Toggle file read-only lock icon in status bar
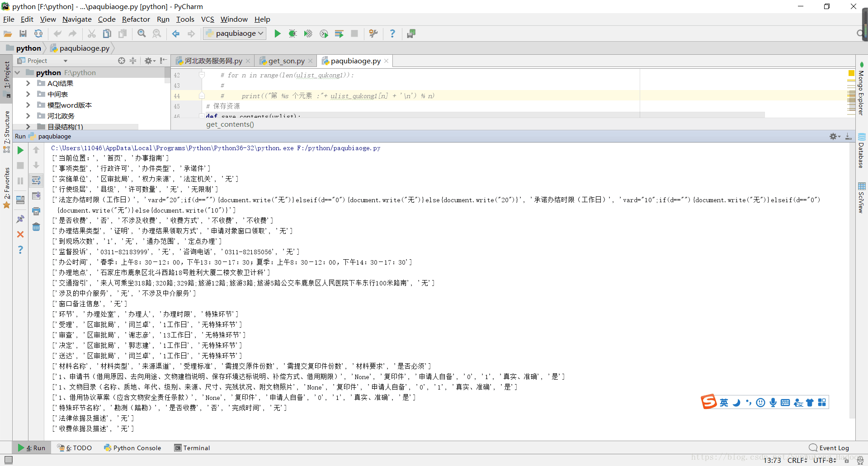Viewport: 868px width, 466px height. coord(847,461)
